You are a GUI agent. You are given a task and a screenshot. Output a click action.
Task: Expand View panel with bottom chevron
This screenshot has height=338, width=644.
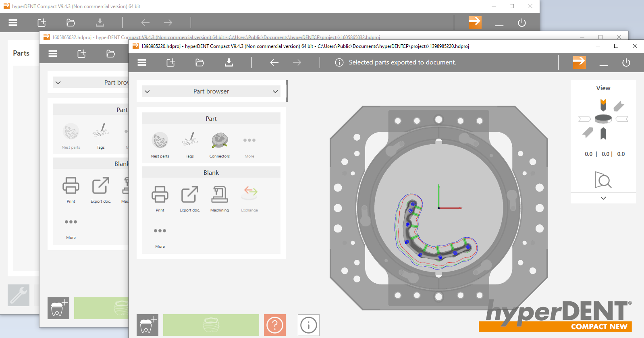pos(603,198)
